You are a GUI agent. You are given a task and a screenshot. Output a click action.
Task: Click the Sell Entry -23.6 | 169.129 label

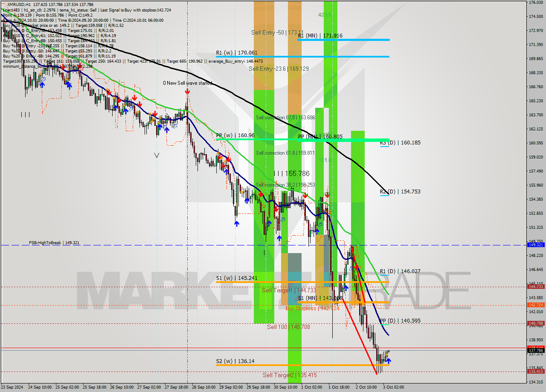(x=279, y=69)
